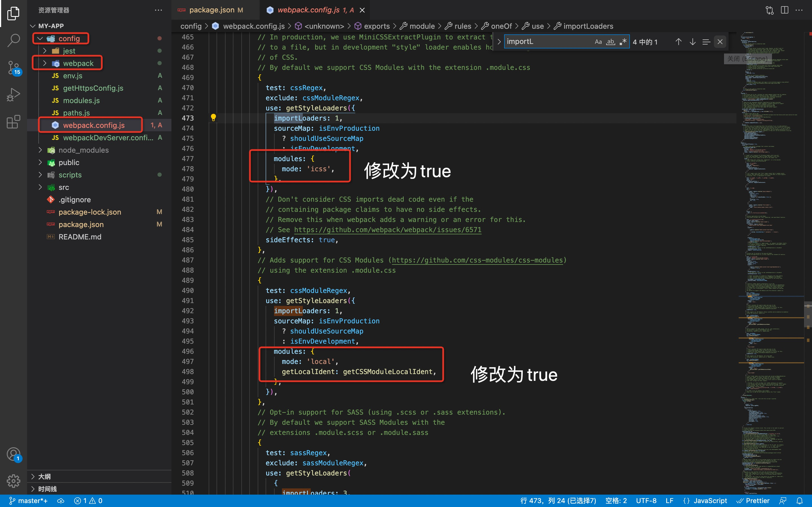Open the webpack issues 6571 GitHub link
812x507 pixels.
pos(387,230)
